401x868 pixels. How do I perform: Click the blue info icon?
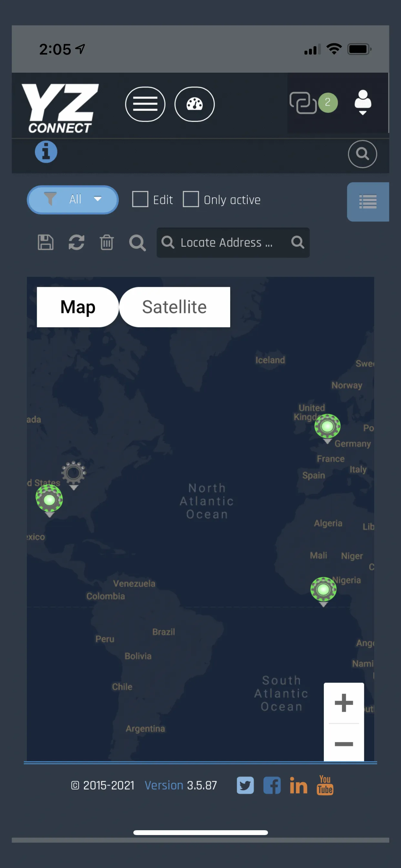46,152
